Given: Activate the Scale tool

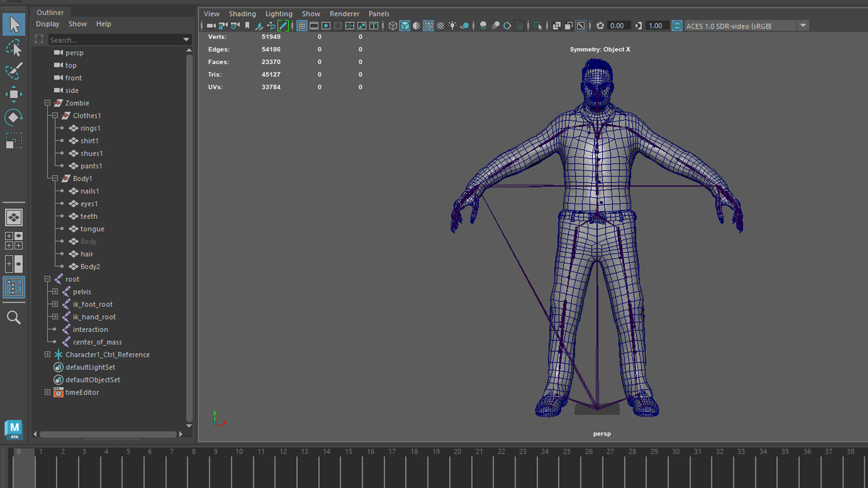Looking at the screenshot, I should (14, 141).
